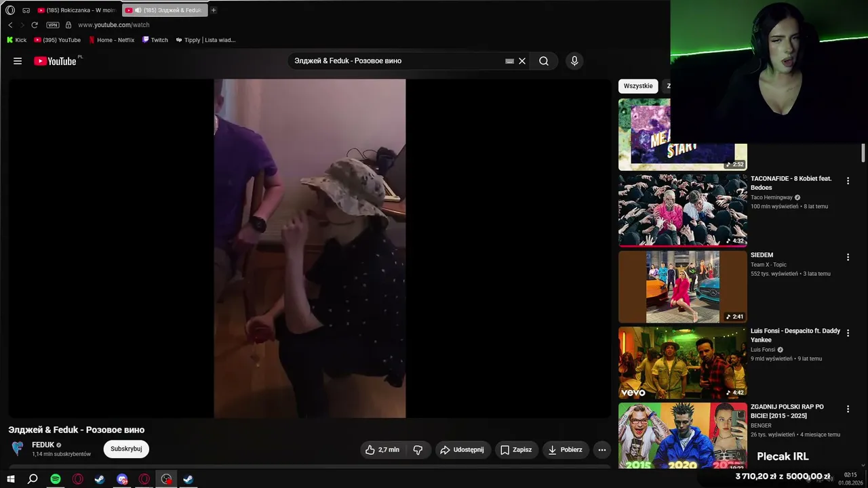Open more actions menu under the video
The width and height of the screenshot is (868, 488).
coord(601,449)
